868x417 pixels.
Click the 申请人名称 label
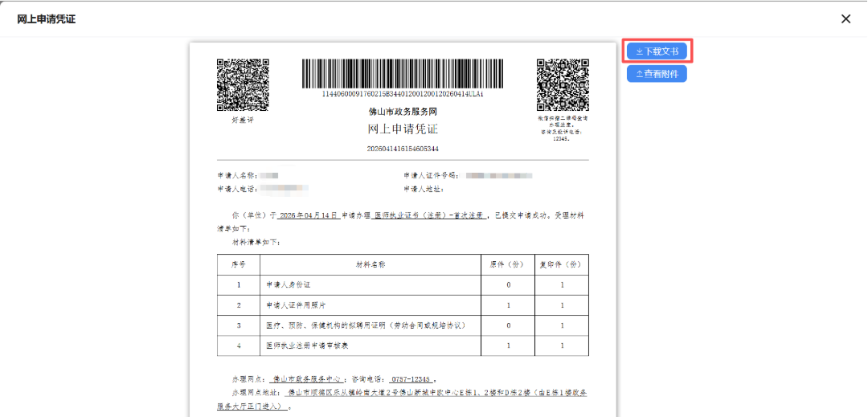tap(237, 175)
